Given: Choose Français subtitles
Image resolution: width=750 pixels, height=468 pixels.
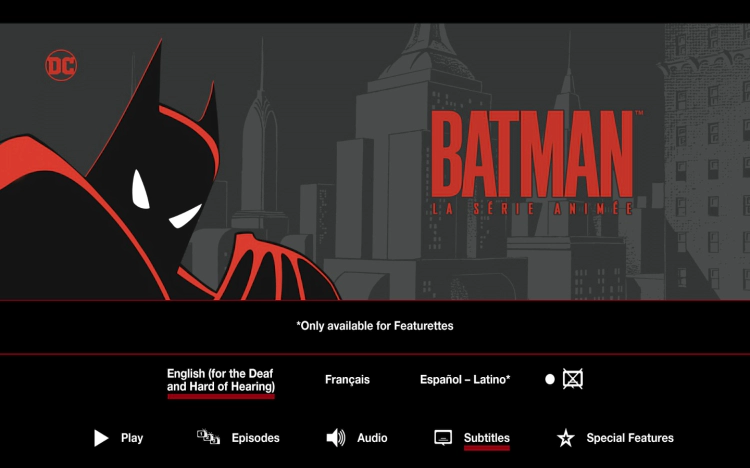Looking at the screenshot, I should [x=347, y=379].
